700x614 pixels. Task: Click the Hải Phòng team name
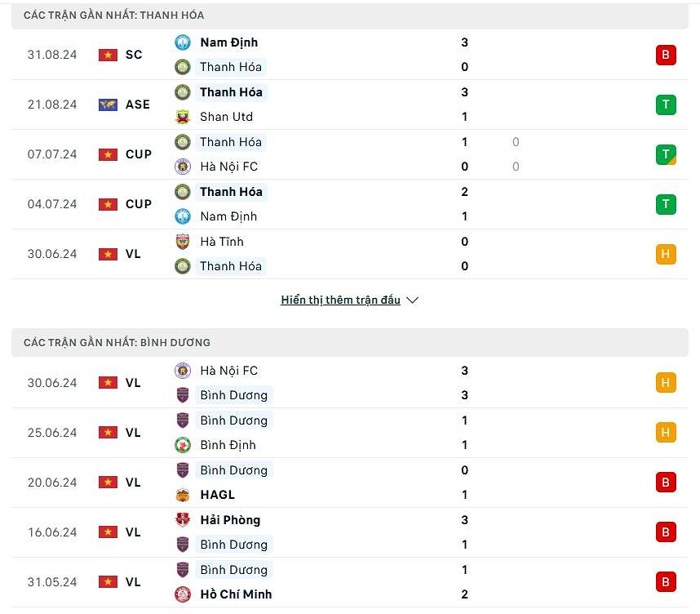(x=230, y=520)
